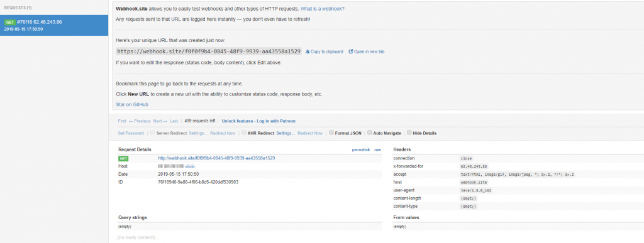Image resolution: width=644 pixels, height=243 pixels.
Task: Click the Copy to clipboard icon
Action: [x=308, y=51]
